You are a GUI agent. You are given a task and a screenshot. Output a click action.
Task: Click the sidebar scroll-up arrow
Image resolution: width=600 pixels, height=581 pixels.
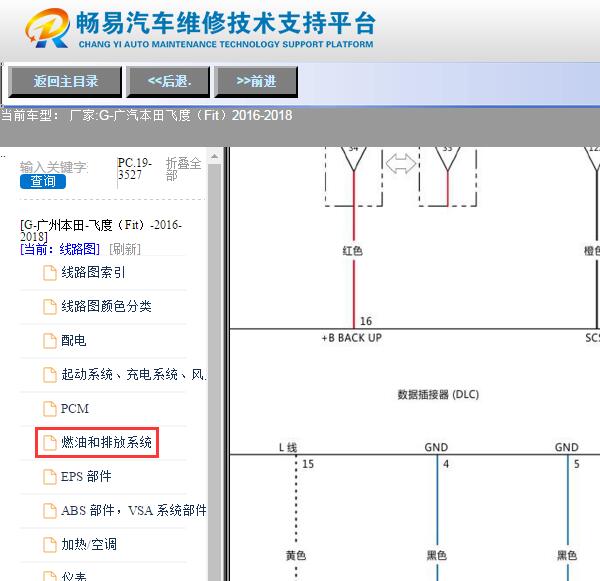[214, 156]
